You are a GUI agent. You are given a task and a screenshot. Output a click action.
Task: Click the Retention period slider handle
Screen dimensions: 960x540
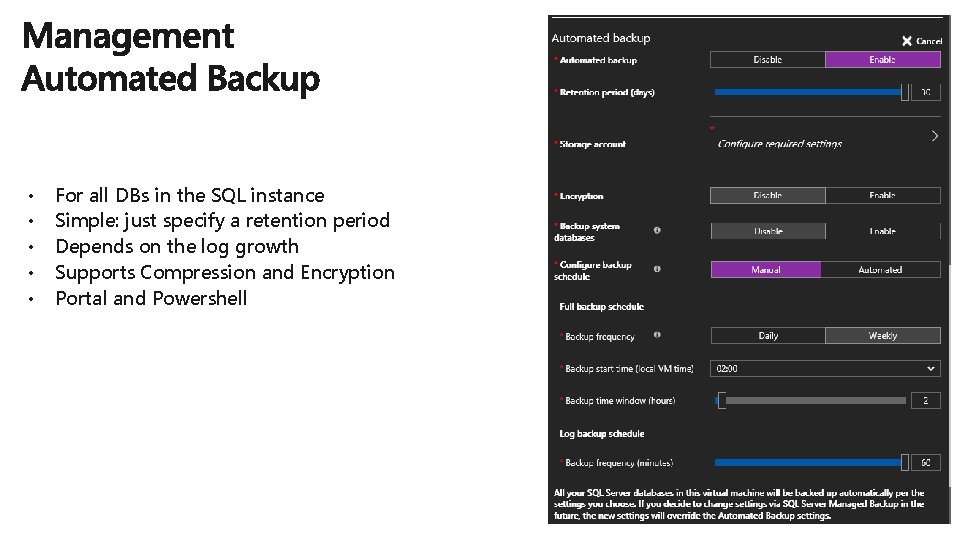click(905, 92)
